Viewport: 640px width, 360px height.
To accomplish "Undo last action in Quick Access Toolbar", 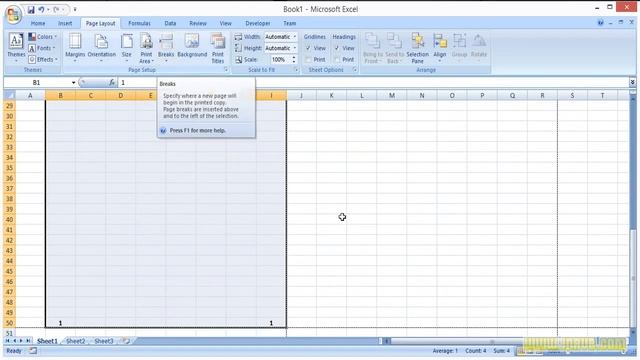I will pyautogui.click(x=41, y=9).
